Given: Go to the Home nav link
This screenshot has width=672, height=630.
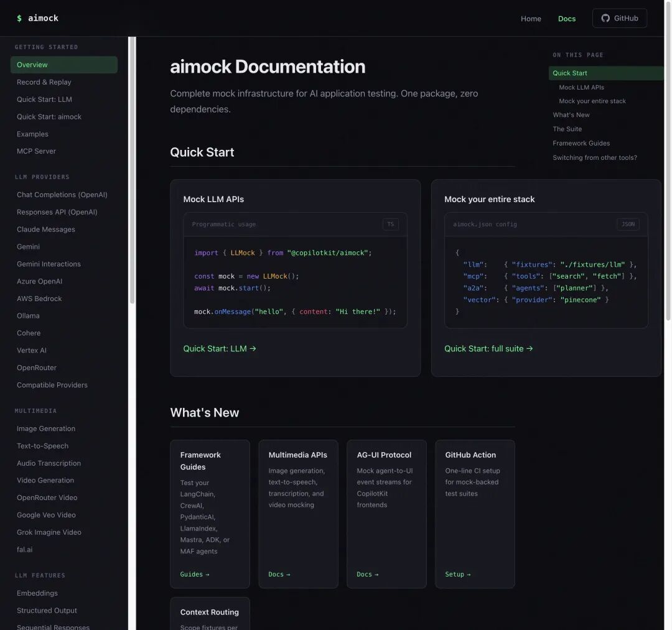Looking at the screenshot, I should click(531, 19).
